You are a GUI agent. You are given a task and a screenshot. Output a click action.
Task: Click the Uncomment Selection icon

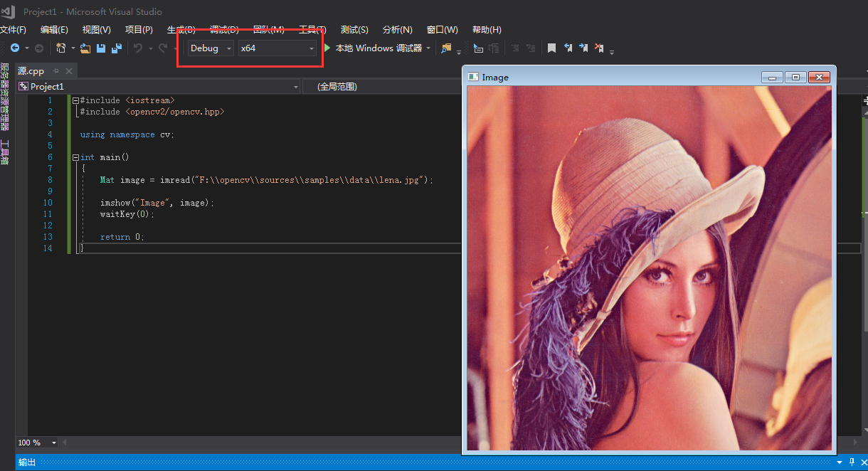pos(531,48)
